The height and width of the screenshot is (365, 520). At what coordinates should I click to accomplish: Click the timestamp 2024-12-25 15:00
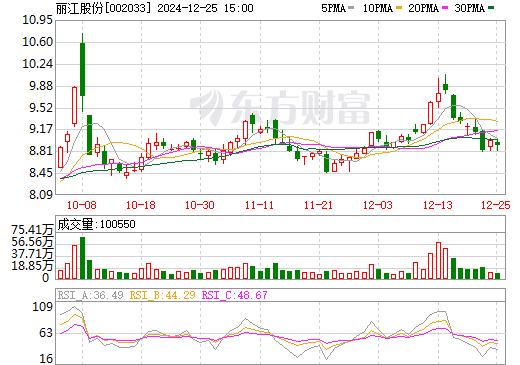pyautogui.click(x=205, y=8)
